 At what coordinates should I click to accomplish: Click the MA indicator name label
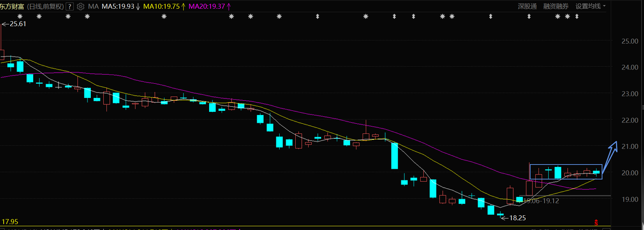94,6
